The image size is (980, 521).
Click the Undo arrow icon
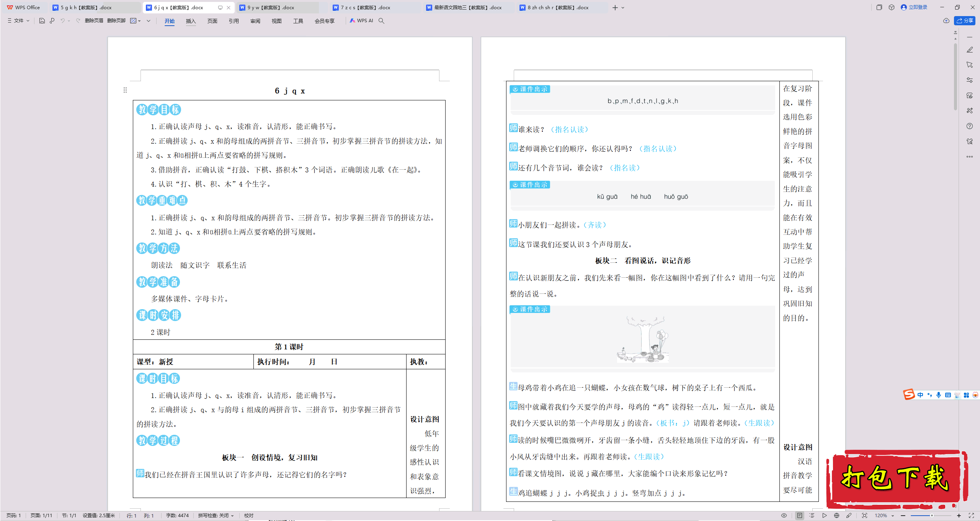pos(62,21)
